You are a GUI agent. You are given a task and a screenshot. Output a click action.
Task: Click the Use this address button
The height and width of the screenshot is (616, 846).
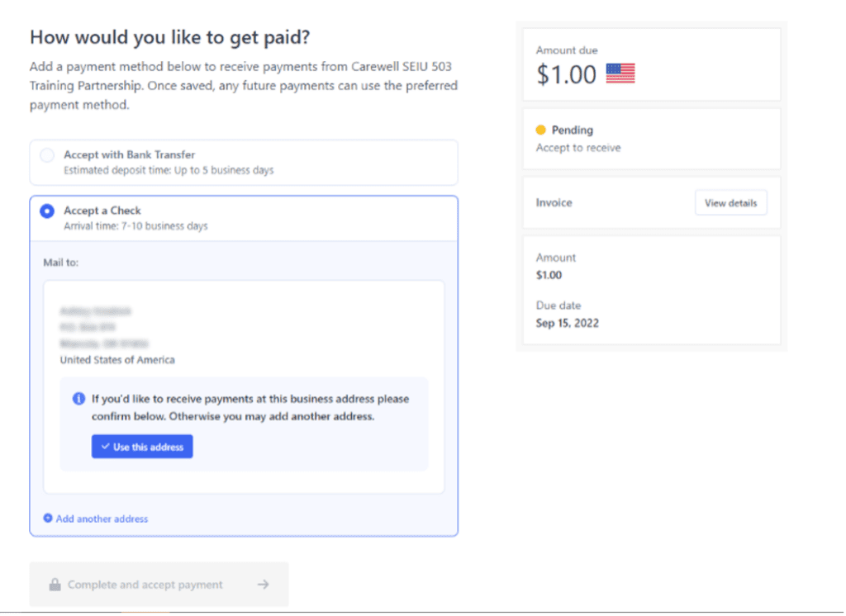pyautogui.click(x=142, y=447)
